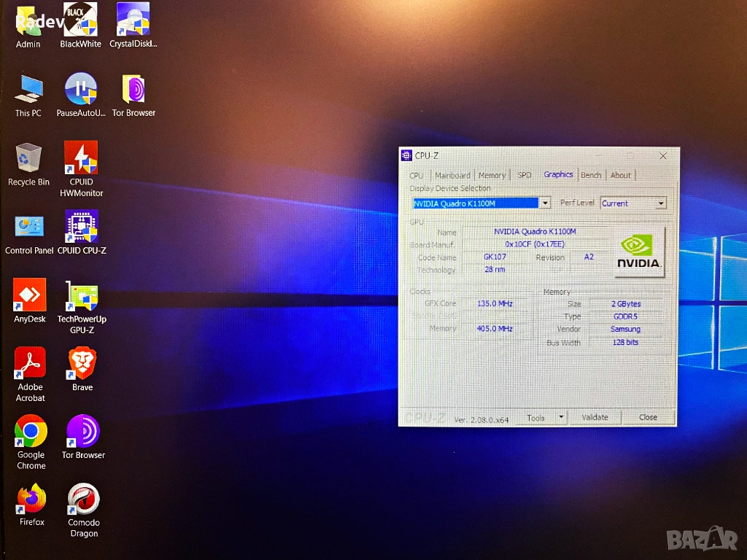Switch to the Mainboard tab
The height and width of the screenshot is (560, 747).
(452, 176)
